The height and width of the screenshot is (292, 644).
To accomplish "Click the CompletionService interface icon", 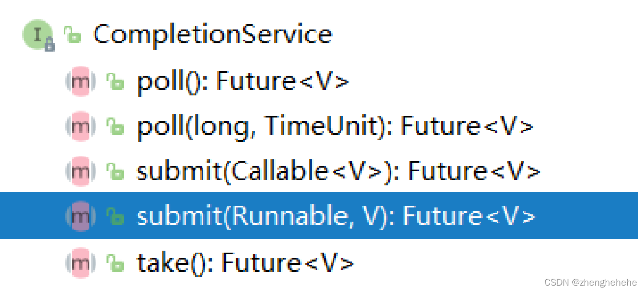I will pos(37,34).
